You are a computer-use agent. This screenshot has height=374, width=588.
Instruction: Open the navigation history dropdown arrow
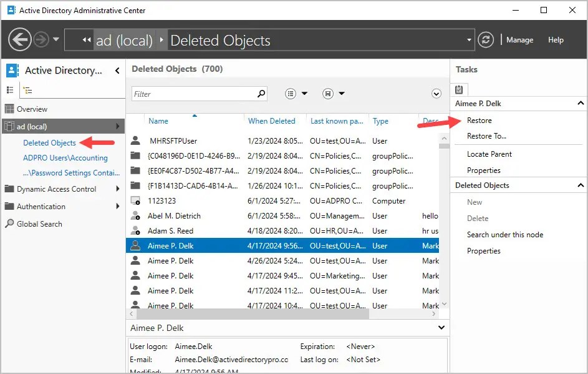point(56,39)
